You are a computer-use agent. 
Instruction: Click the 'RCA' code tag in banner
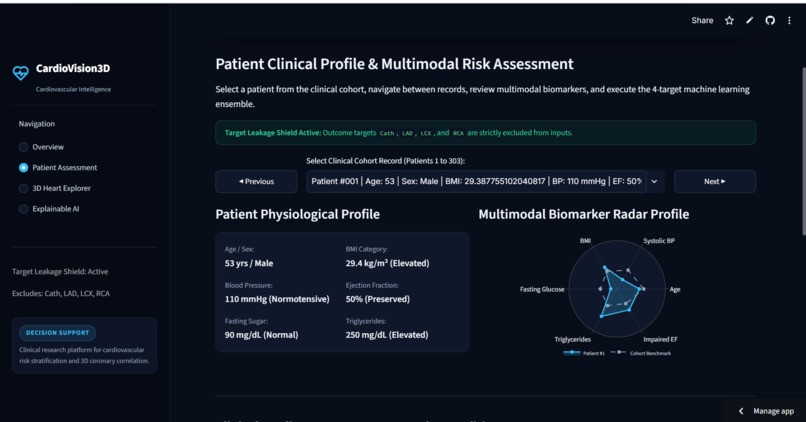[x=458, y=133]
